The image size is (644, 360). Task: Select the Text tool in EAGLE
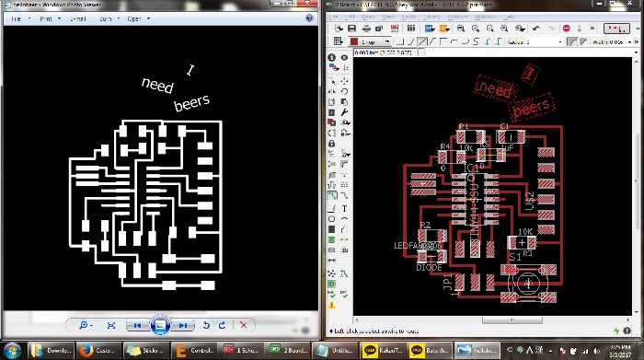click(344, 208)
